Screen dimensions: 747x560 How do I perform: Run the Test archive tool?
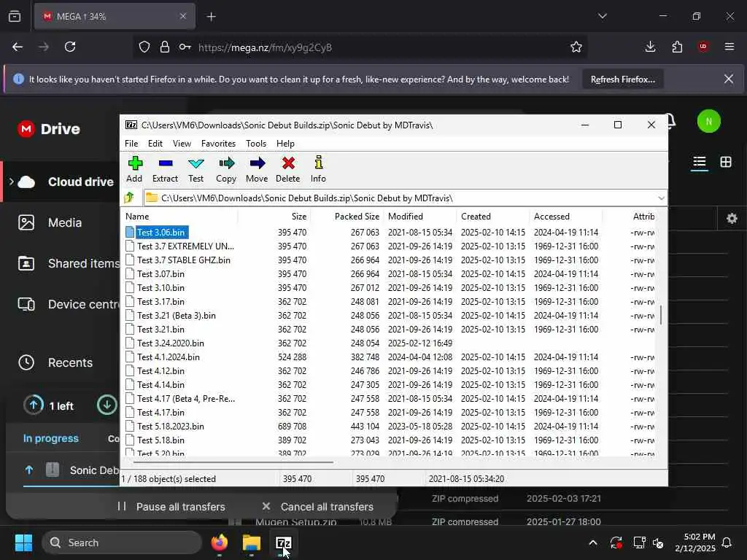[x=196, y=169]
